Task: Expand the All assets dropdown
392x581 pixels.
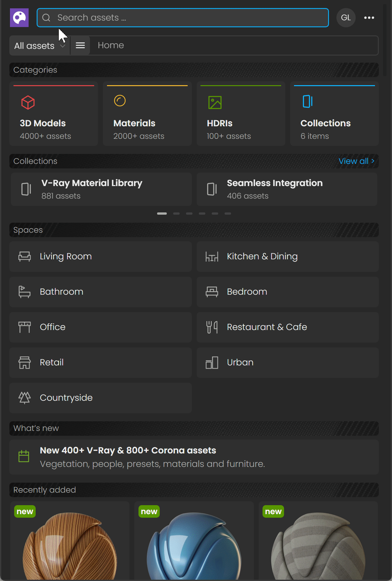Action: pyautogui.click(x=40, y=46)
